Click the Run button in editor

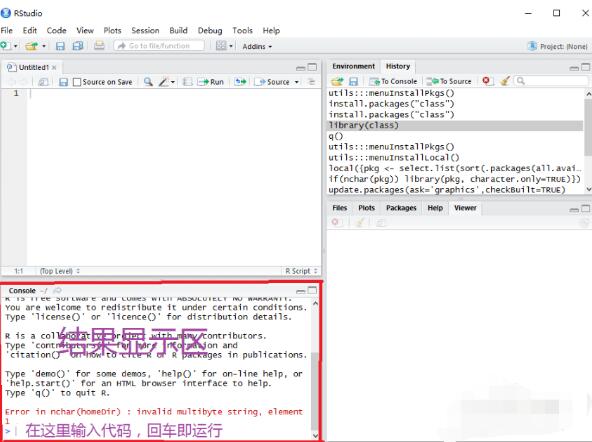pyautogui.click(x=211, y=82)
